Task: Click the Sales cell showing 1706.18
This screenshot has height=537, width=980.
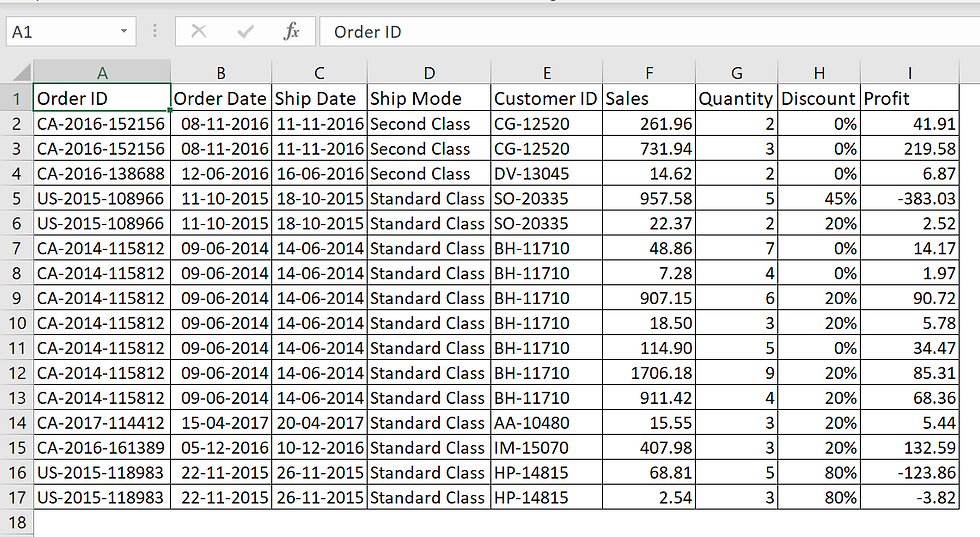Action: coord(649,373)
